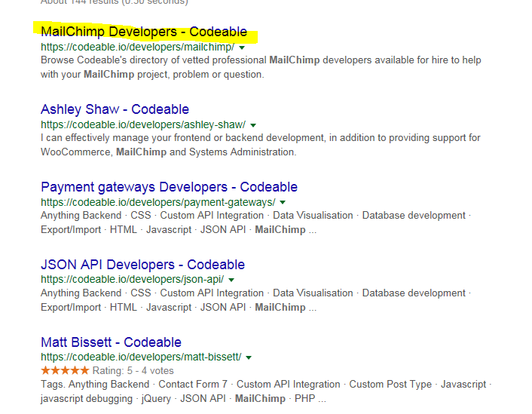Click the orange star rating icons
The width and height of the screenshot is (532, 414).
pos(65,370)
